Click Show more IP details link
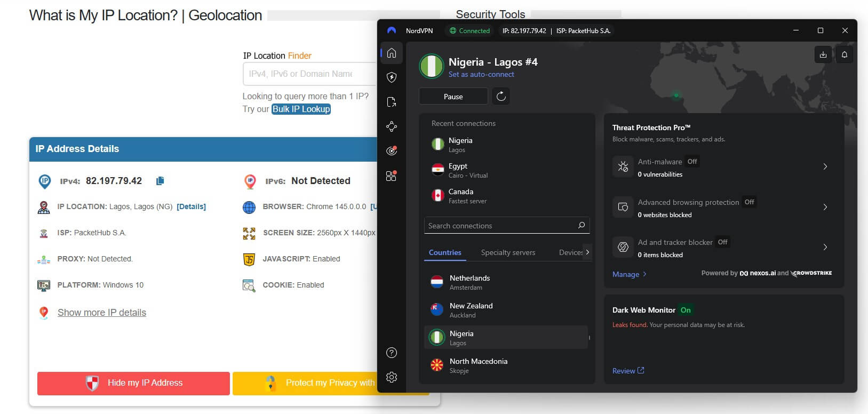Viewport: 868px width, 414px height. 102,313
